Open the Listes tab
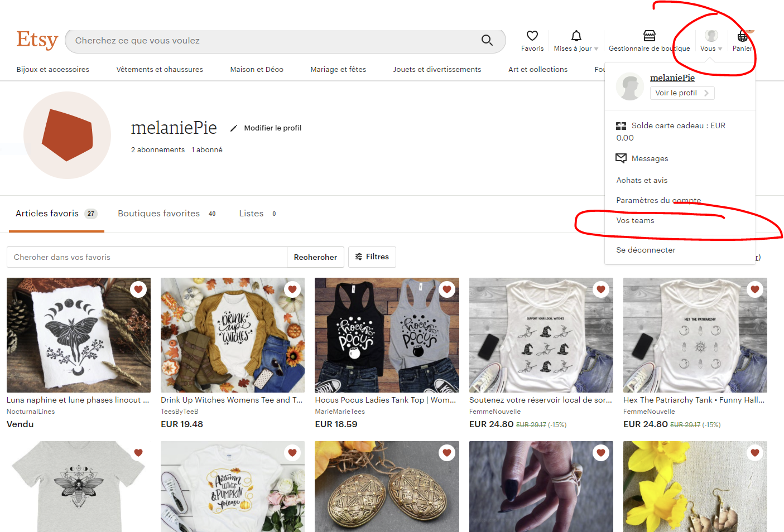Screen dimensions: 784x532 tap(251, 214)
